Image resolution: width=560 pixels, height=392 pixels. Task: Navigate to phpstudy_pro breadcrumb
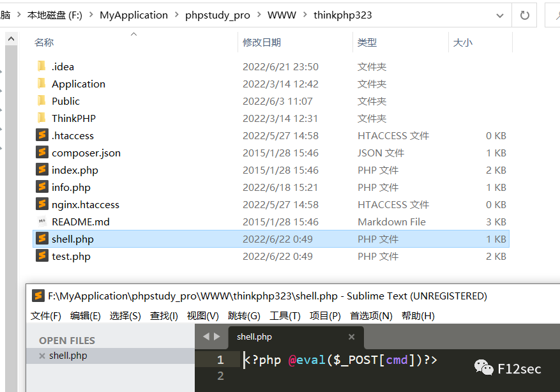(x=218, y=15)
